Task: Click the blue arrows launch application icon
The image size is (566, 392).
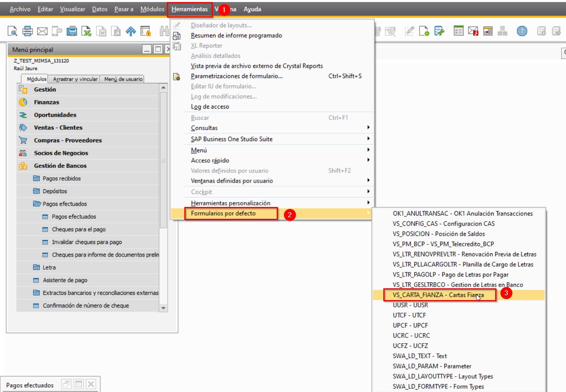Action: click(131, 31)
